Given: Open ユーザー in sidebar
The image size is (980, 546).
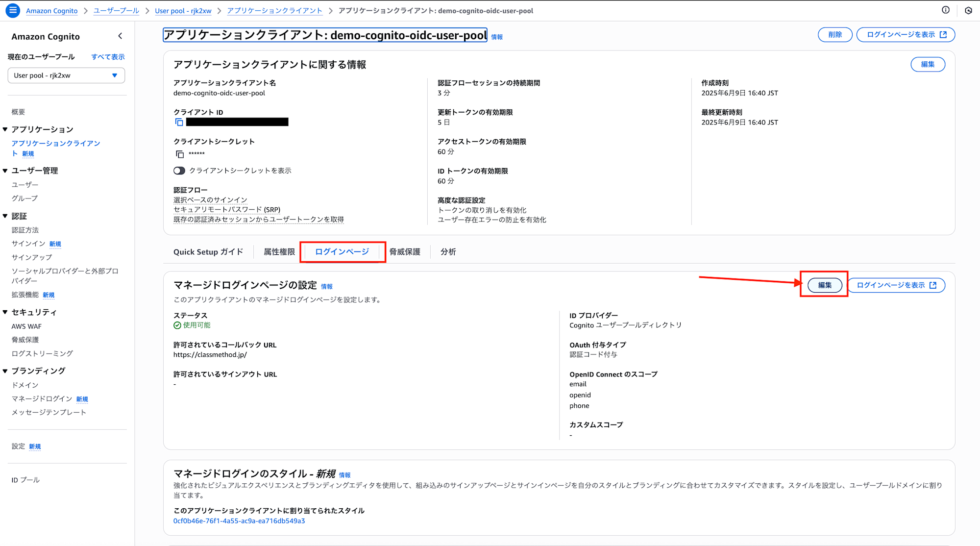Looking at the screenshot, I should pos(25,185).
